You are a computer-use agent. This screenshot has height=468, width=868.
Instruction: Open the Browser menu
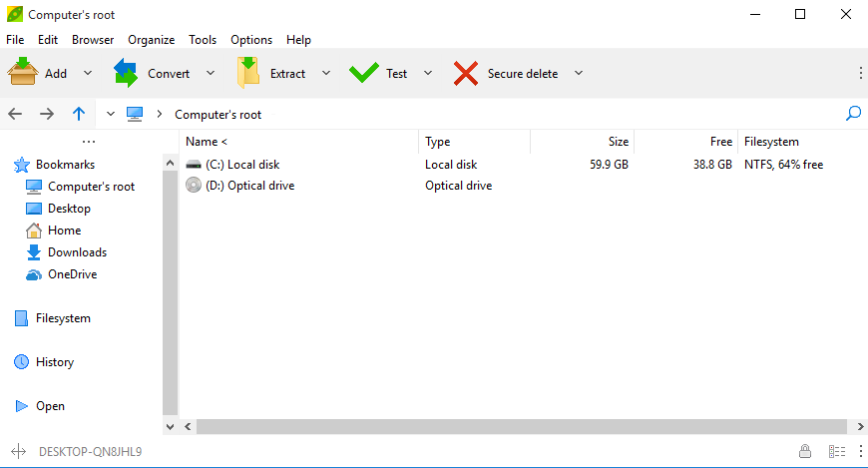point(93,40)
